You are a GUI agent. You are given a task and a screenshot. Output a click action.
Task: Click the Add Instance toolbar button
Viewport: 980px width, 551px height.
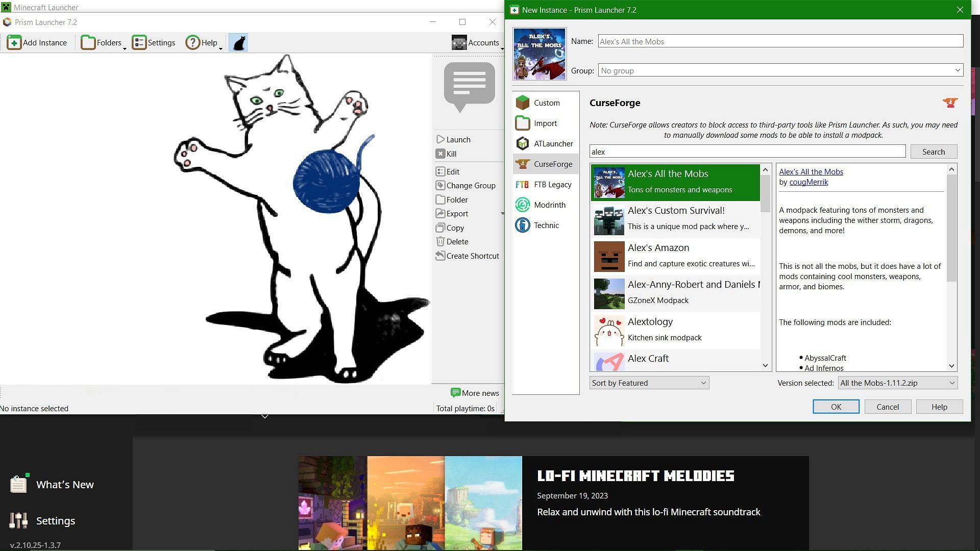click(37, 42)
